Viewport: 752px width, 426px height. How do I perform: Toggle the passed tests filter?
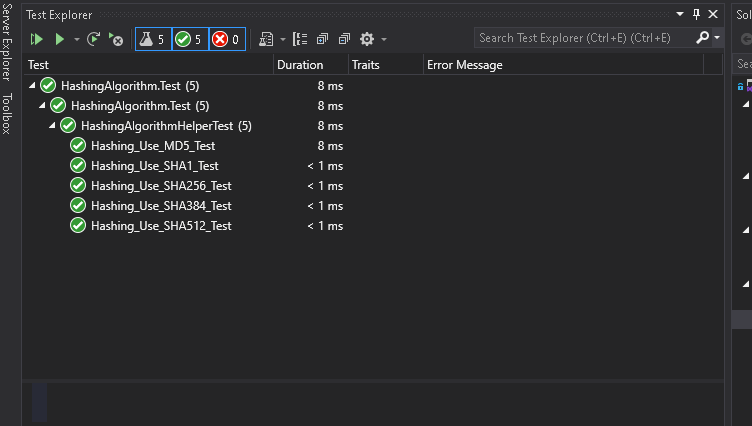189,39
